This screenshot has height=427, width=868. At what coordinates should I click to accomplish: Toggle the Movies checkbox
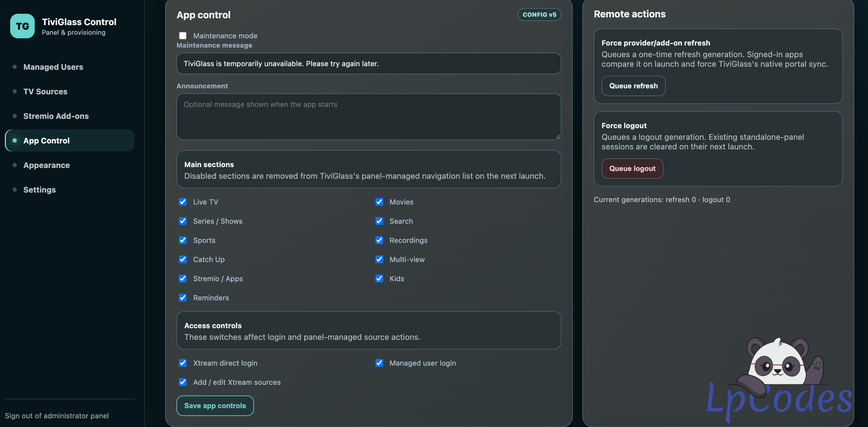point(379,202)
